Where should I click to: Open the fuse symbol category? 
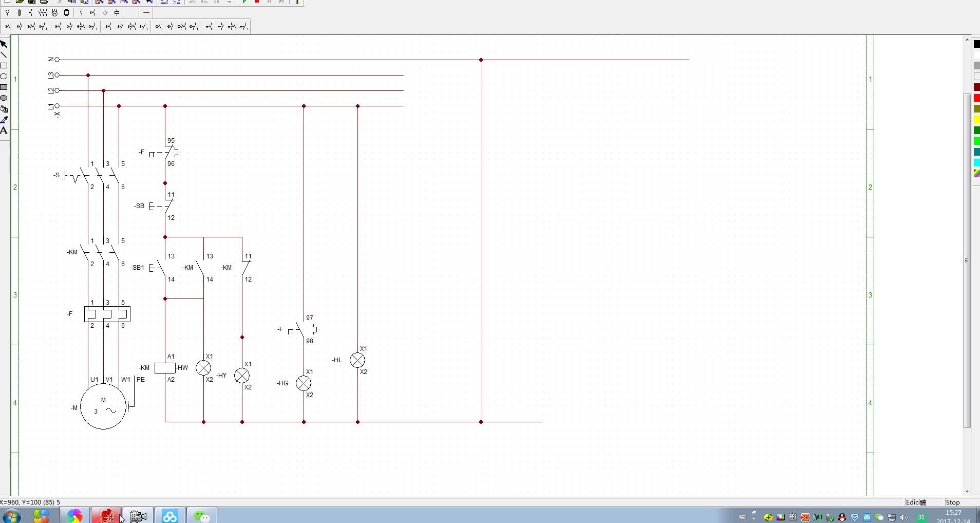coord(19,12)
